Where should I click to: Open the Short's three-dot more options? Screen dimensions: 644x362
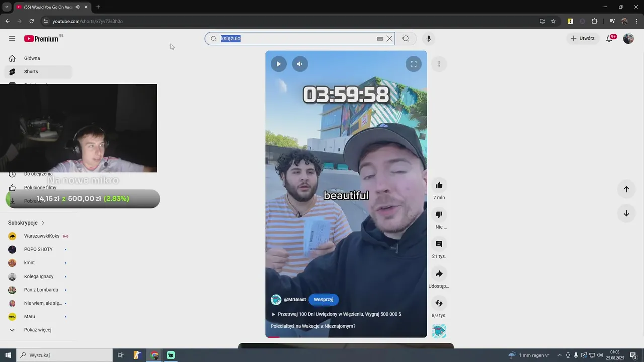click(439, 64)
